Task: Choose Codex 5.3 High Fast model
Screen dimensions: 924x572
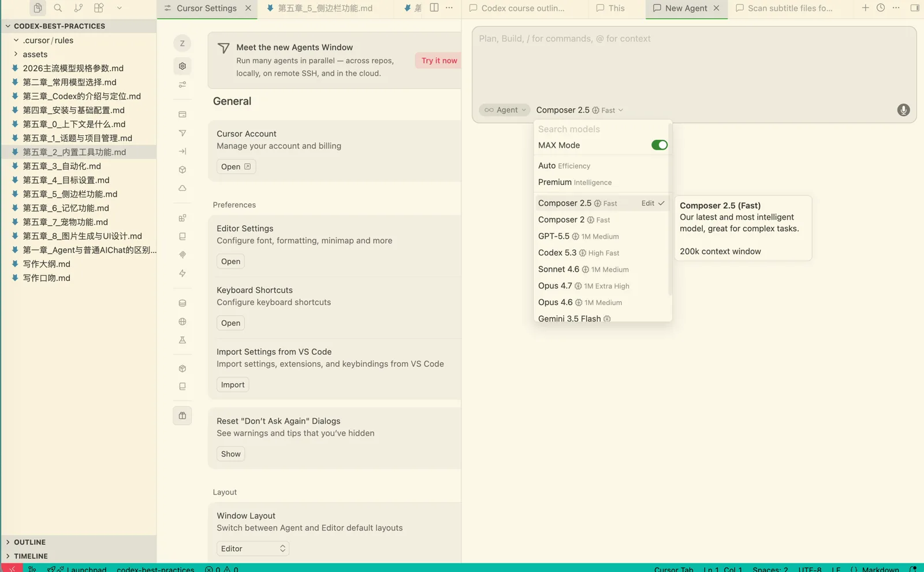Action: (601, 253)
